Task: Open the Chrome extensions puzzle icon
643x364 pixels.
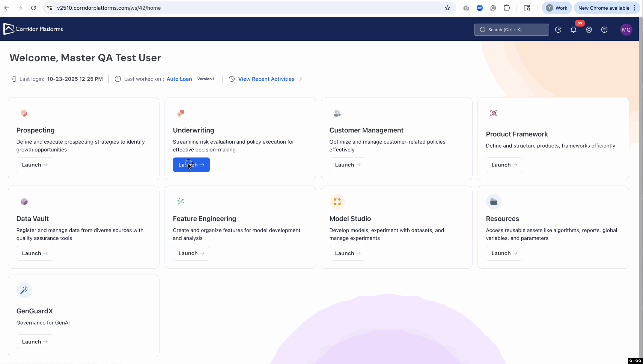Action: click(x=507, y=8)
